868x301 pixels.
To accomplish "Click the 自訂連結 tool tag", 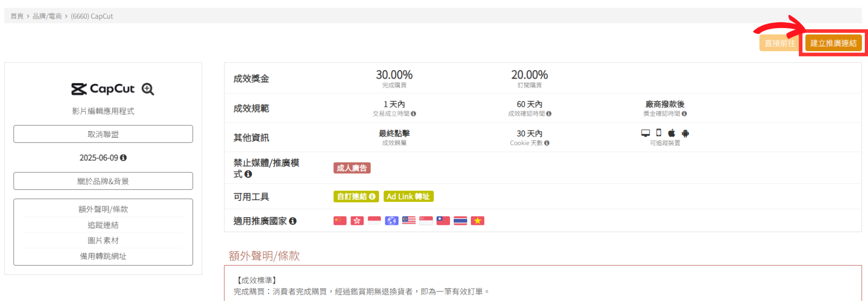I will click(x=356, y=196).
